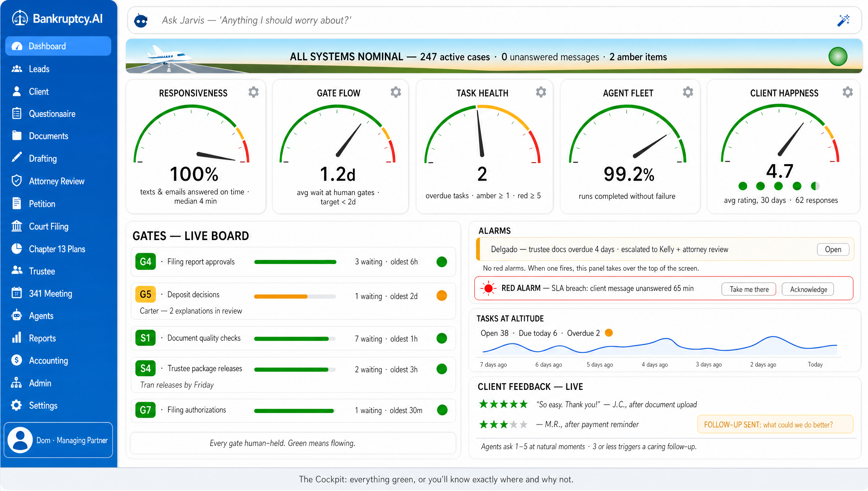Open the Petition page

pyautogui.click(x=58, y=204)
